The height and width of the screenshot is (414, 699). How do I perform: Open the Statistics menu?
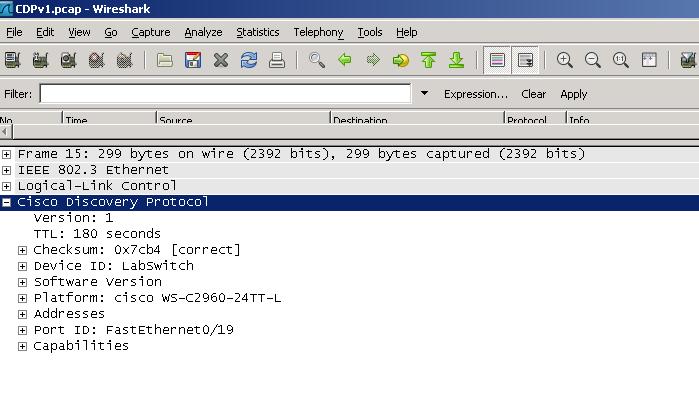257,32
